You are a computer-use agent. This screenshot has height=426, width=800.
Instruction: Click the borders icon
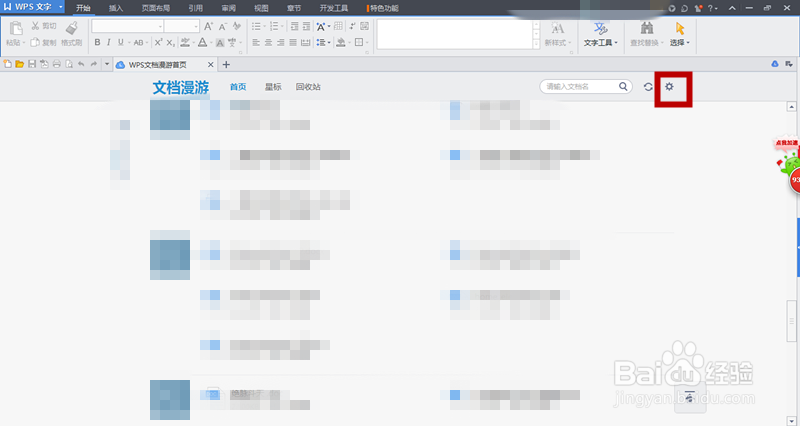pyautogui.click(x=359, y=42)
